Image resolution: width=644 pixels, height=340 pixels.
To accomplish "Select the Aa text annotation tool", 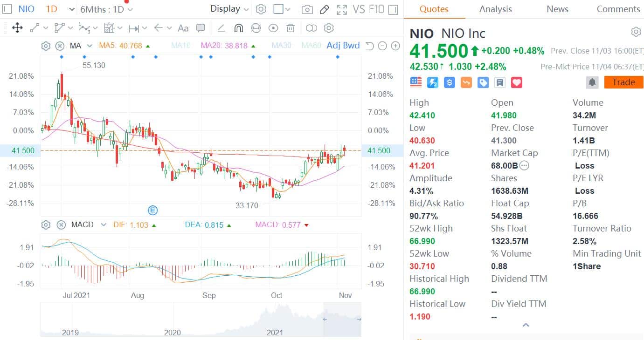I will 183,28.
